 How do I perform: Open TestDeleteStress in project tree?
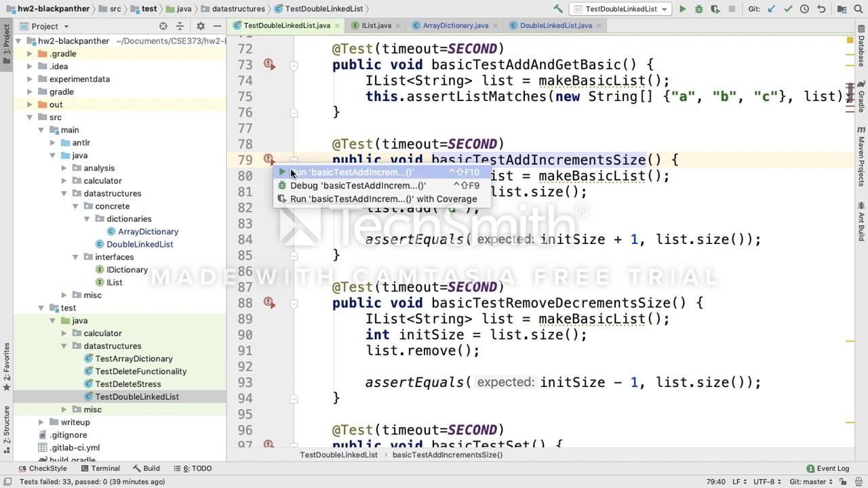[x=127, y=384]
